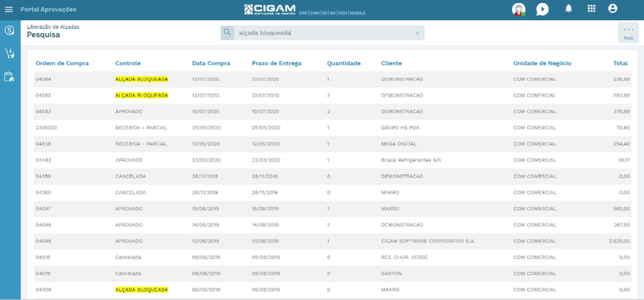Open the clipboard sidebar icon
The width and height of the screenshot is (644, 300).
(x=9, y=76)
